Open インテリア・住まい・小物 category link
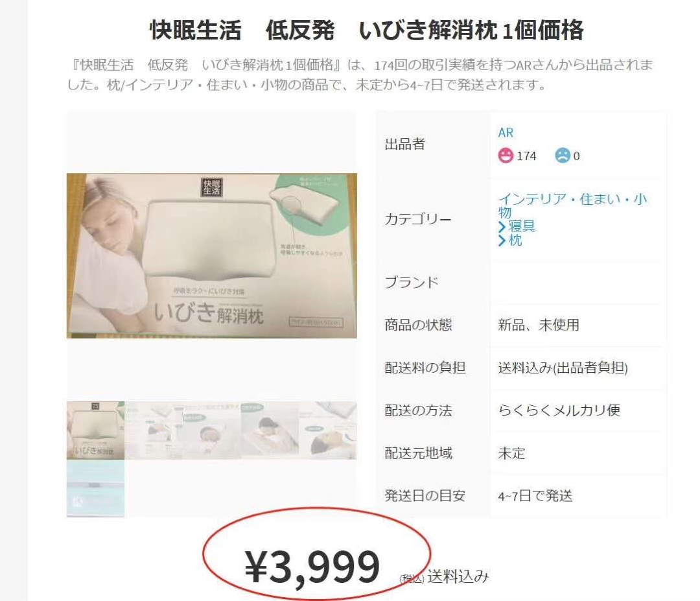This screenshot has width=700, height=601. (x=572, y=205)
